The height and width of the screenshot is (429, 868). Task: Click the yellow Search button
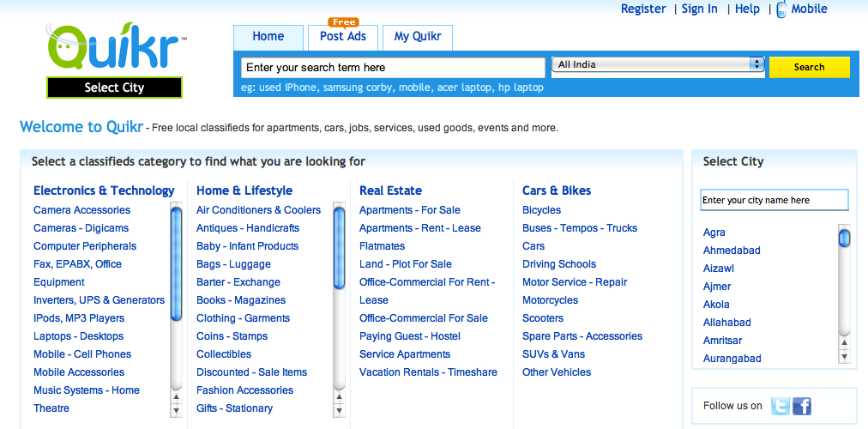coord(810,67)
